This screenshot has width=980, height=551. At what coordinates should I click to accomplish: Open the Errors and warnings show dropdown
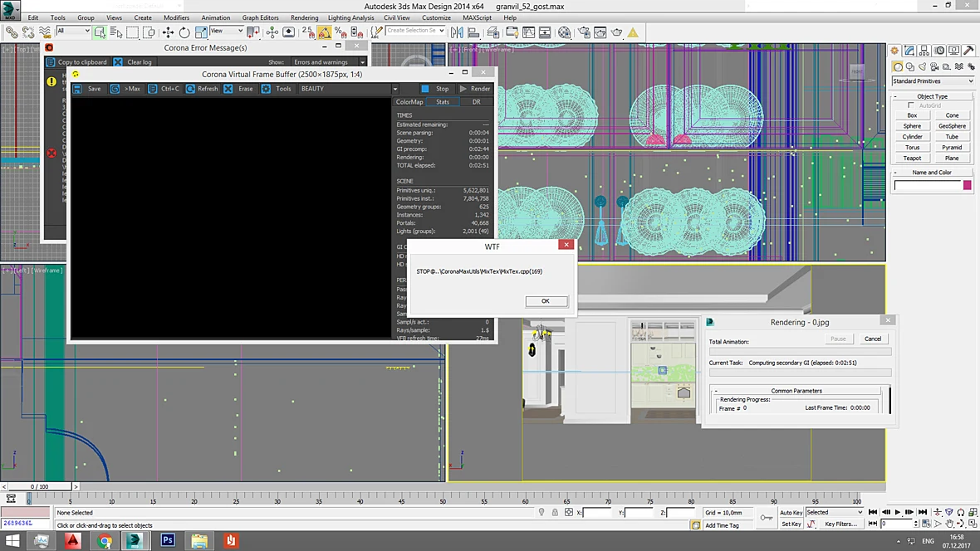(x=330, y=62)
